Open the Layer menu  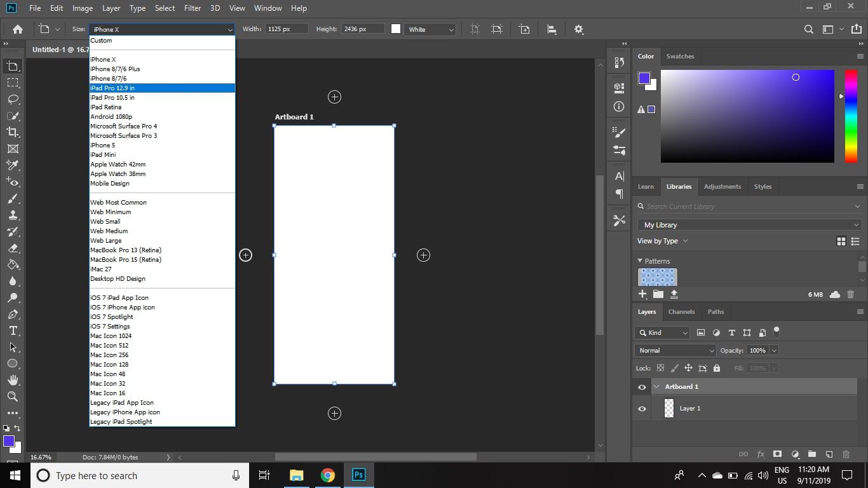111,8
